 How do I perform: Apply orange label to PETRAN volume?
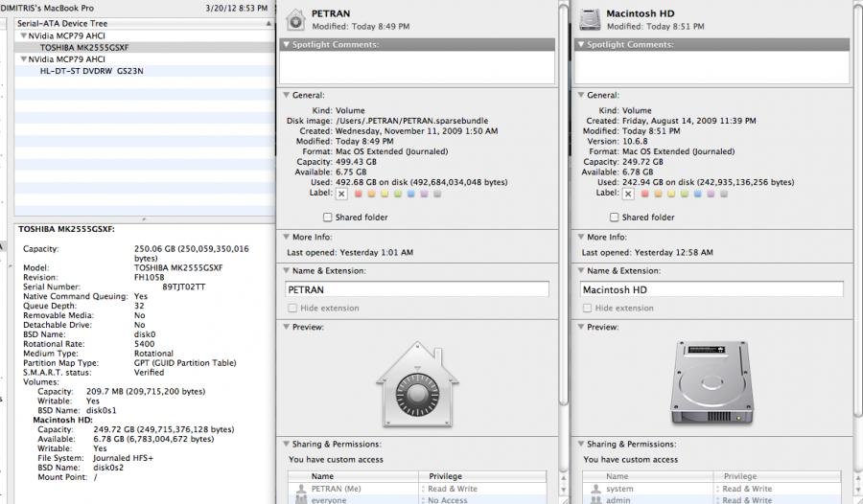pyautogui.click(x=371, y=194)
